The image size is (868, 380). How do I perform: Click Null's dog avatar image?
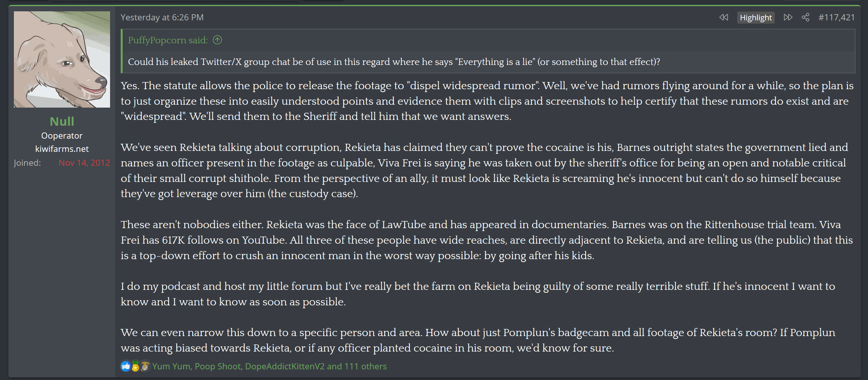[x=62, y=59]
